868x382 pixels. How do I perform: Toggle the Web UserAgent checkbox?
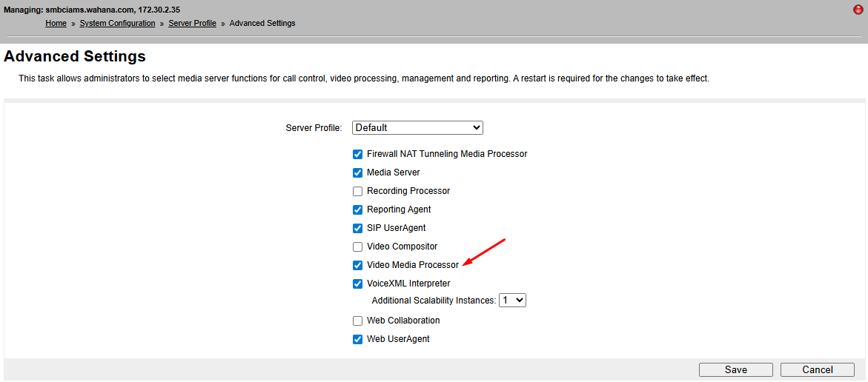(358, 340)
